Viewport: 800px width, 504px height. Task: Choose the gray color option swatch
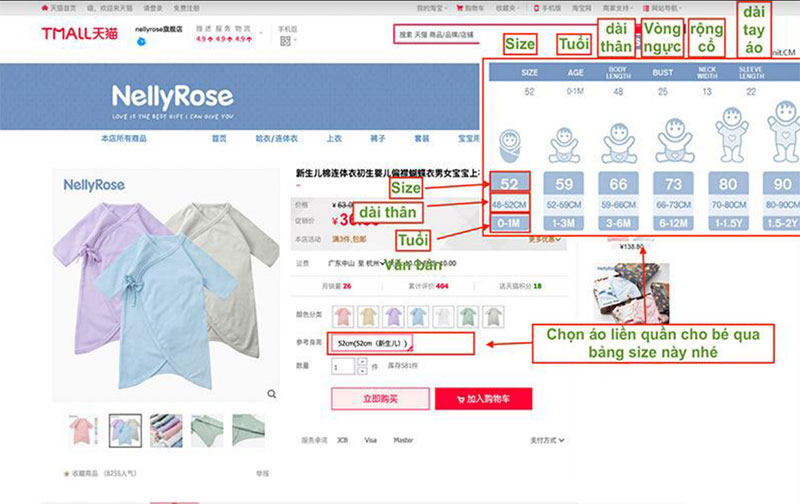[493, 316]
